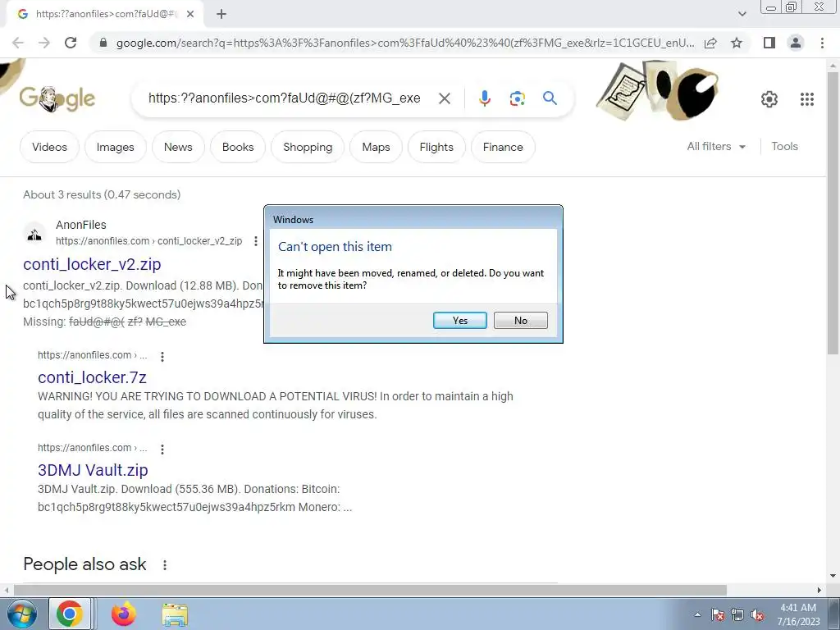Open Windows Explorer from the taskbar

pyautogui.click(x=176, y=614)
